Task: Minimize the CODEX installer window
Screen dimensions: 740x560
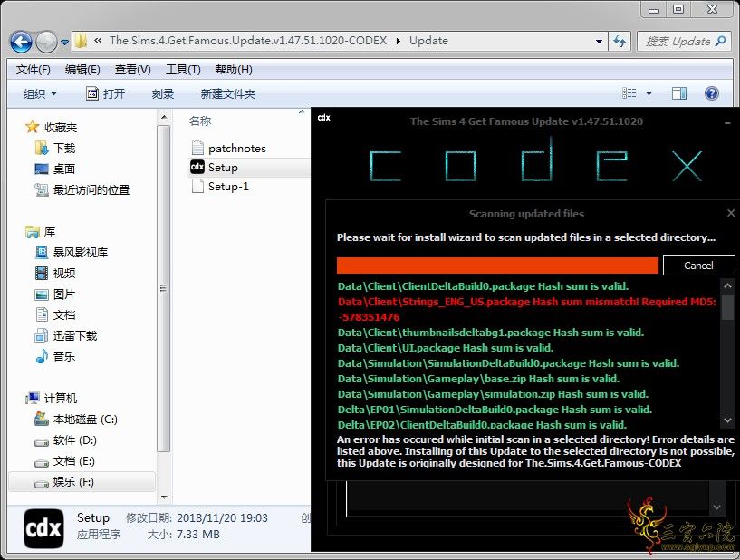Action: (x=727, y=122)
